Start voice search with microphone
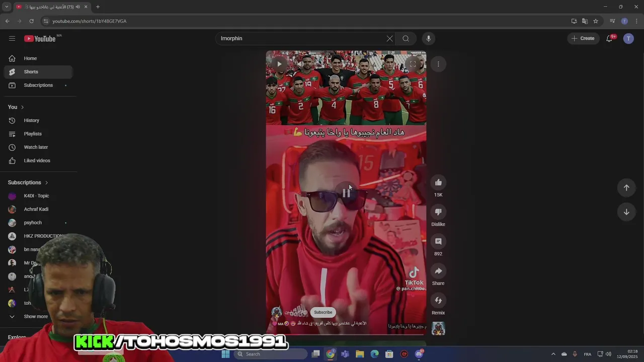This screenshot has width=644, height=362. (x=429, y=38)
